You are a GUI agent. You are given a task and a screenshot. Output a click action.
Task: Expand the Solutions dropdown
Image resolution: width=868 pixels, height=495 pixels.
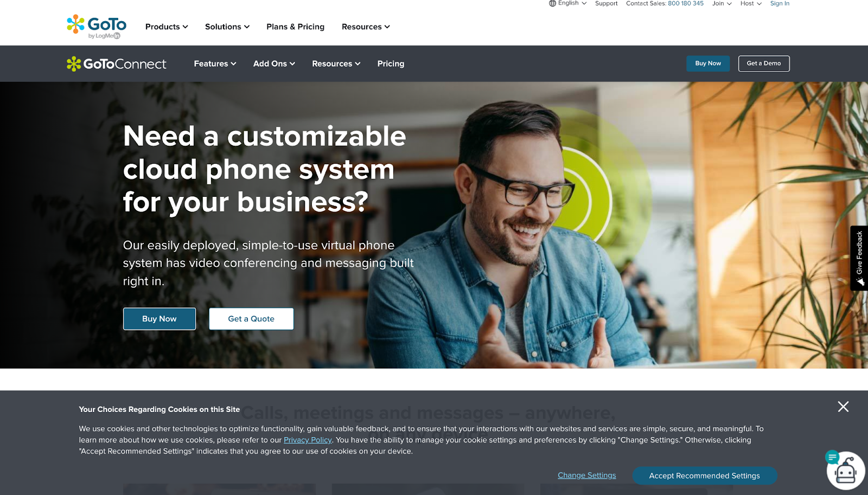click(x=227, y=27)
